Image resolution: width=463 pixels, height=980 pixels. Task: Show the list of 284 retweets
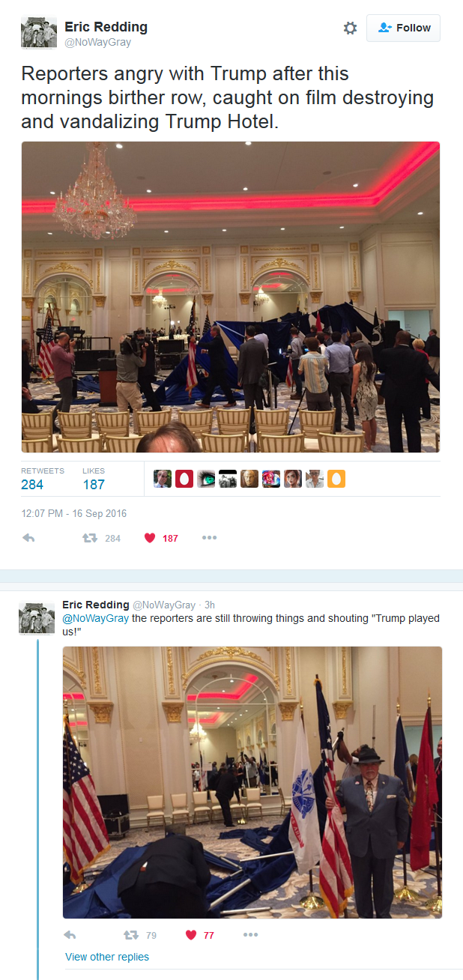32,479
